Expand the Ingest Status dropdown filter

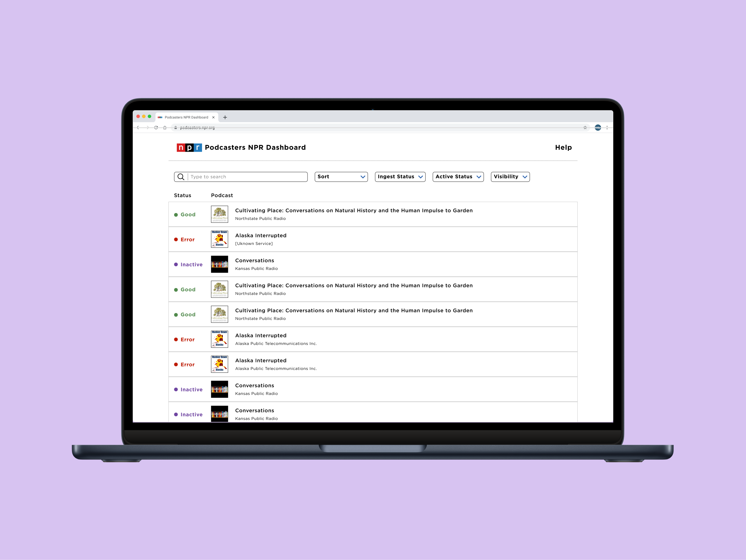pos(400,176)
